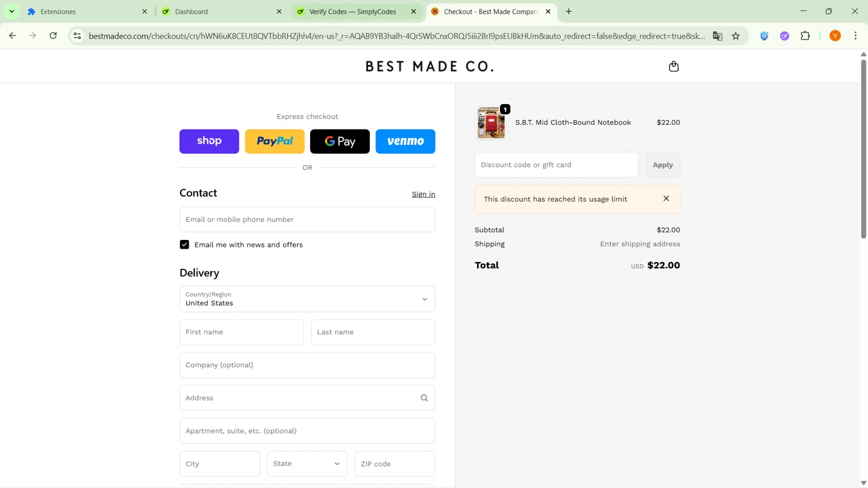Pay with PayPal express button

pos(275,141)
